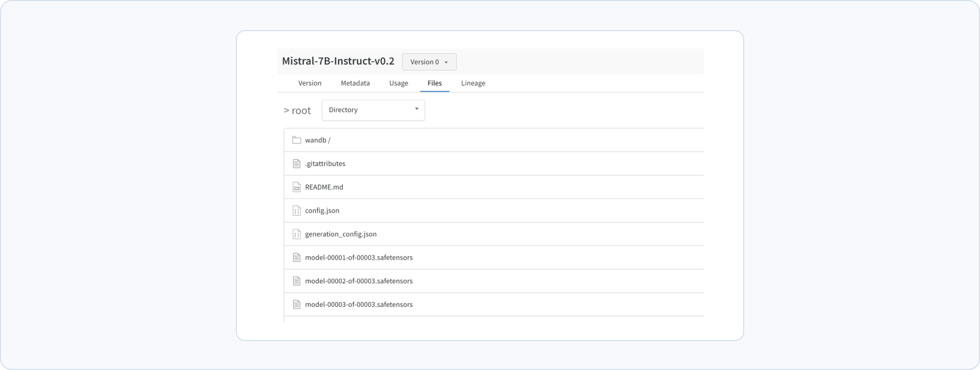
Task: Go to the Lineage tab
Action: pos(473,83)
